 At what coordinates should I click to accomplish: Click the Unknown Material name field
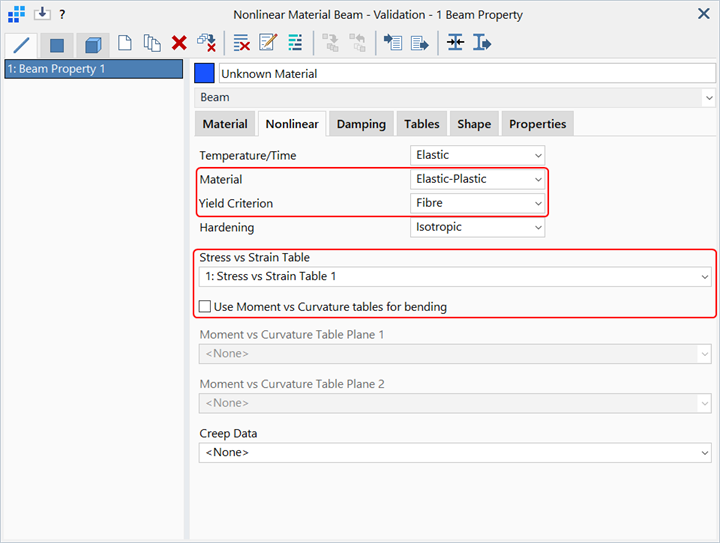tap(467, 73)
